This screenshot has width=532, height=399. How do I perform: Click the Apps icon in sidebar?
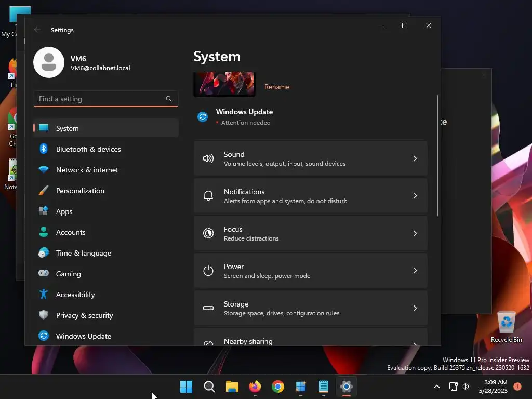click(x=44, y=211)
